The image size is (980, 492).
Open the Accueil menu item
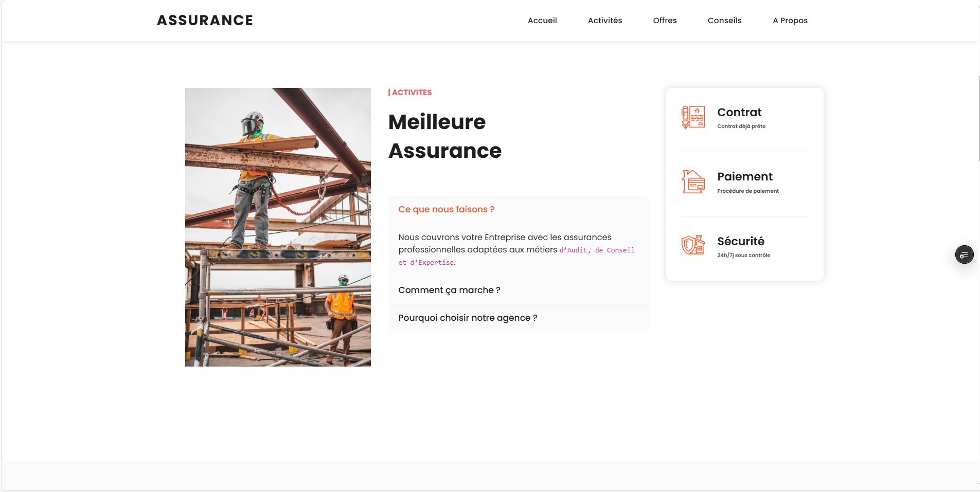[x=542, y=21]
